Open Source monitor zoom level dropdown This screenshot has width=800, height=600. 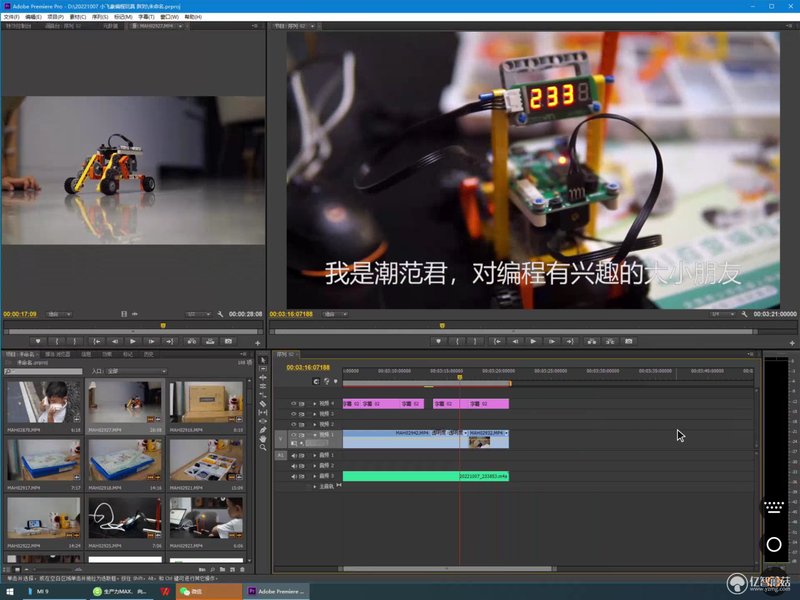[x=59, y=314]
